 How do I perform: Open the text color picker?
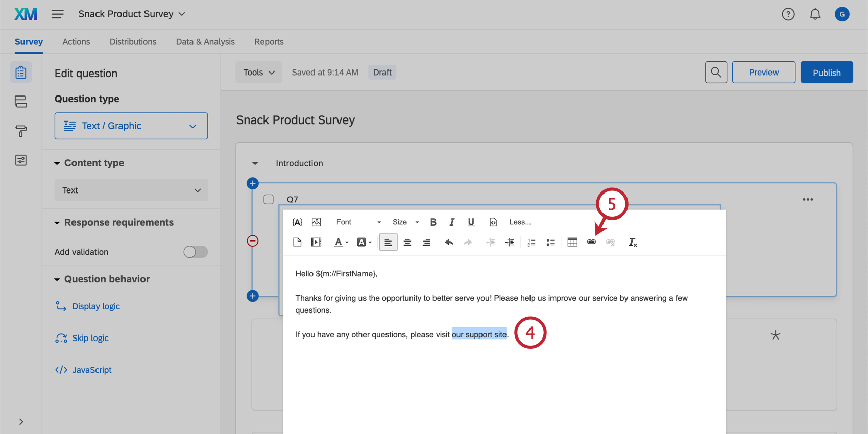pyautogui.click(x=341, y=242)
